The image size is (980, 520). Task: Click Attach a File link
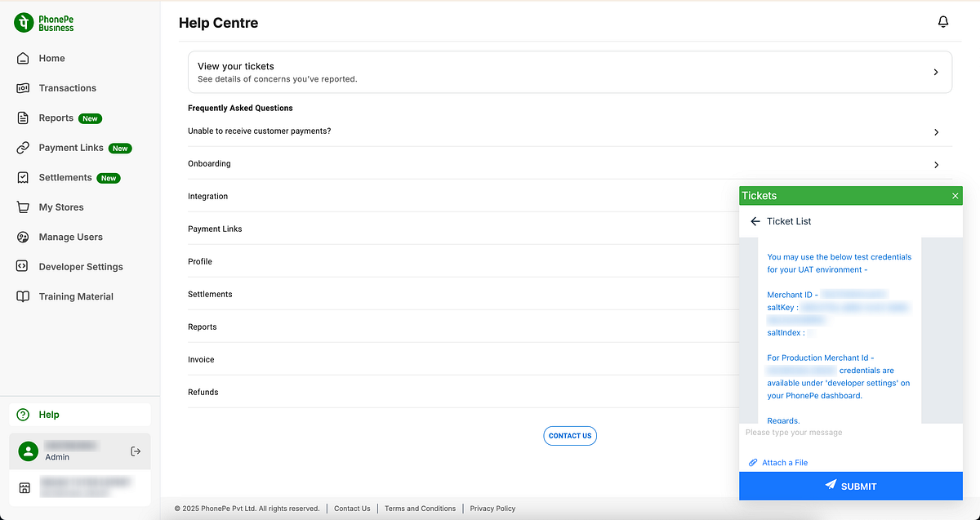tap(785, 463)
